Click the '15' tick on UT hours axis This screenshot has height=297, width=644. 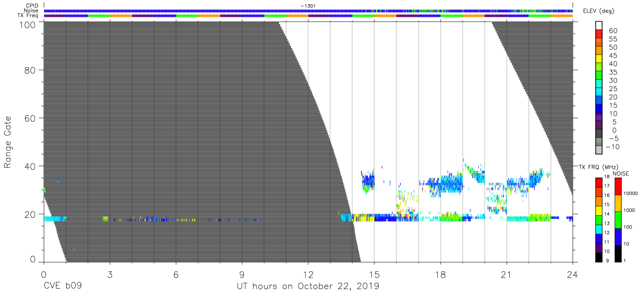[374, 274]
